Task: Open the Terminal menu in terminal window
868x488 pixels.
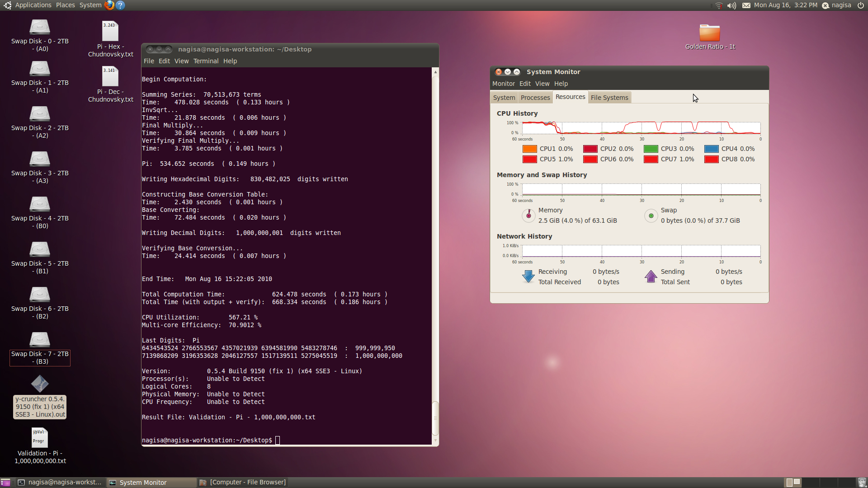Action: (206, 61)
